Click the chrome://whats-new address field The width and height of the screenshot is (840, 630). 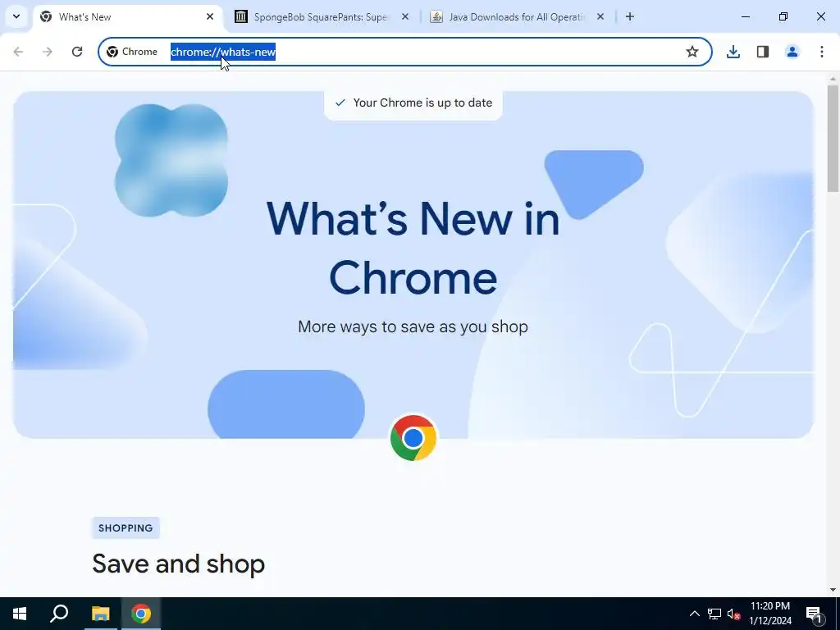405,52
